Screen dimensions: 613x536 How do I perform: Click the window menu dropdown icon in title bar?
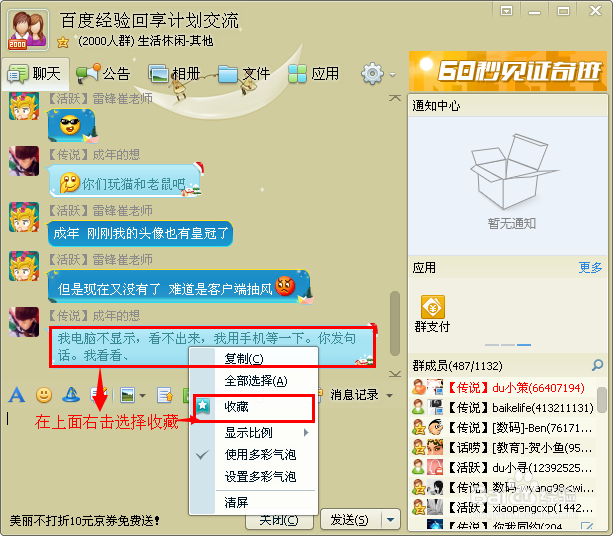click(507, 11)
